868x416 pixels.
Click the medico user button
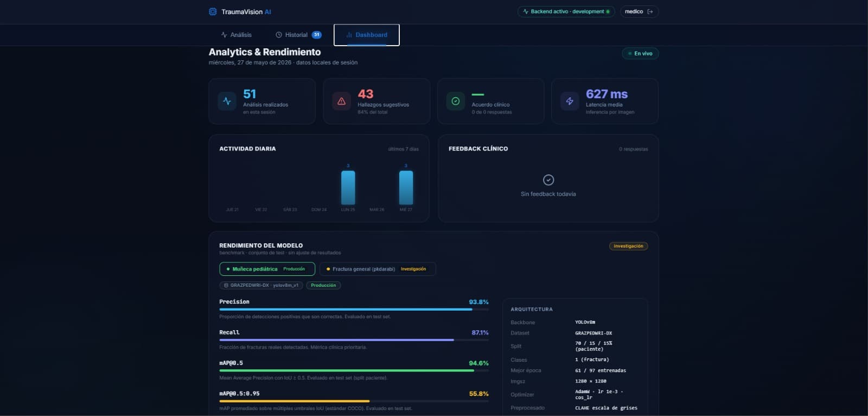[x=639, y=11]
